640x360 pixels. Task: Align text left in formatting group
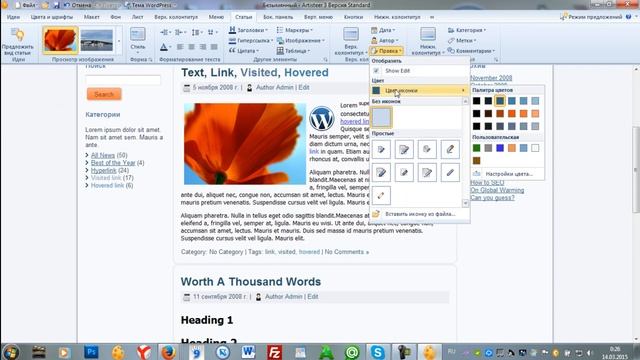pos(180,47)
